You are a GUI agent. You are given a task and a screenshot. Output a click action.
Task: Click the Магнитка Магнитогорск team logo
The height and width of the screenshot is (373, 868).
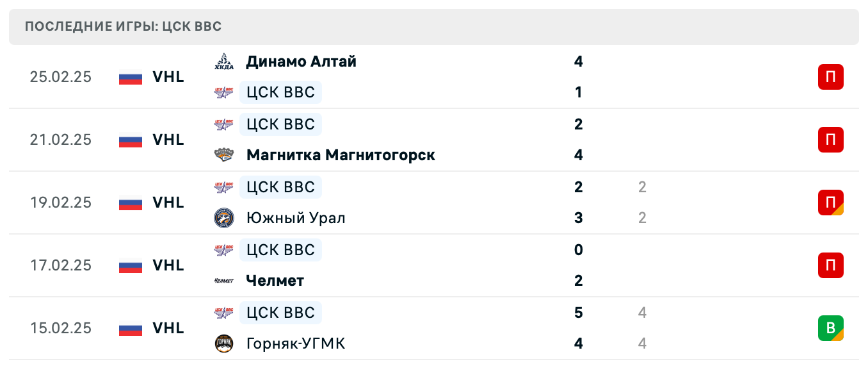click(x=223, y=155)
